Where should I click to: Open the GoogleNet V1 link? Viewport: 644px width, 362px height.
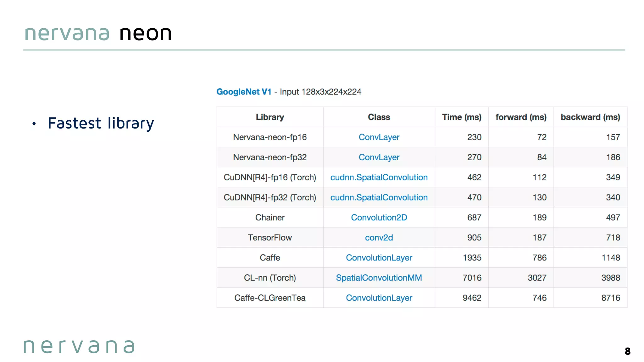click(244, 92)
